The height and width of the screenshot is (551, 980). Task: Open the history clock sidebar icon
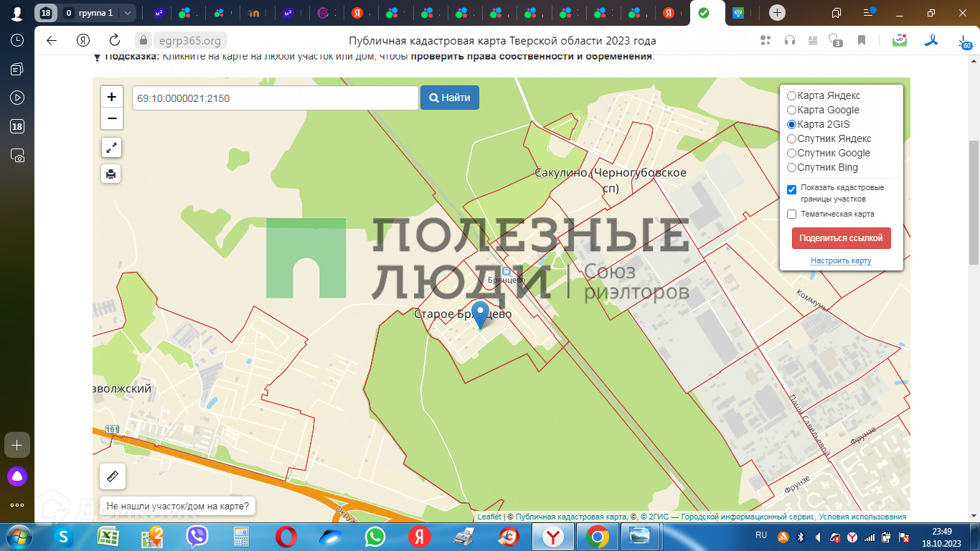click(x=17, y=40)
